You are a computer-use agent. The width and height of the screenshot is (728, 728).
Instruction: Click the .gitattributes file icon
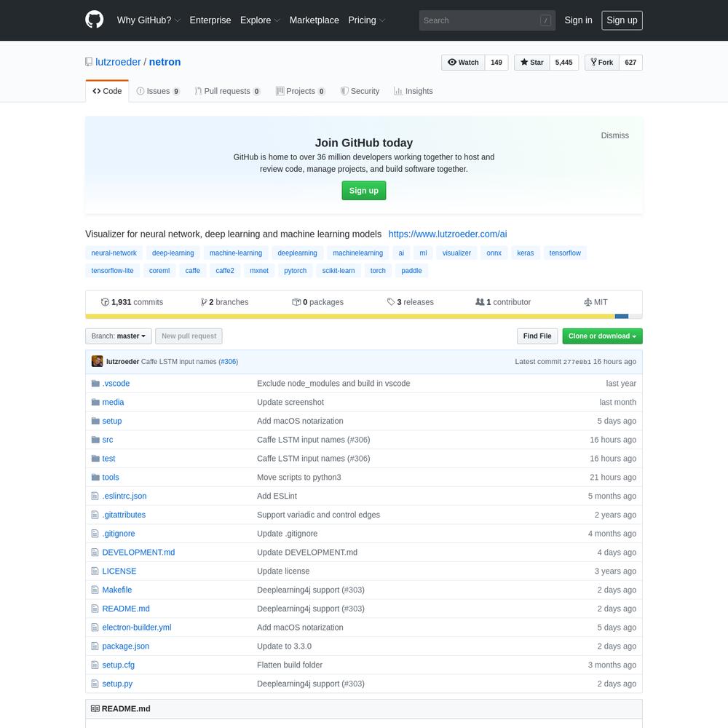tap(95, 515)
